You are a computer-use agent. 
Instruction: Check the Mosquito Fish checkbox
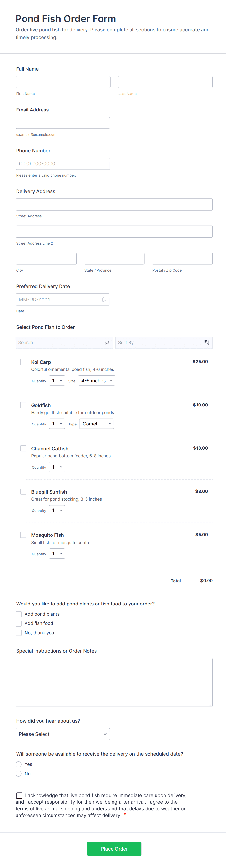23,535
